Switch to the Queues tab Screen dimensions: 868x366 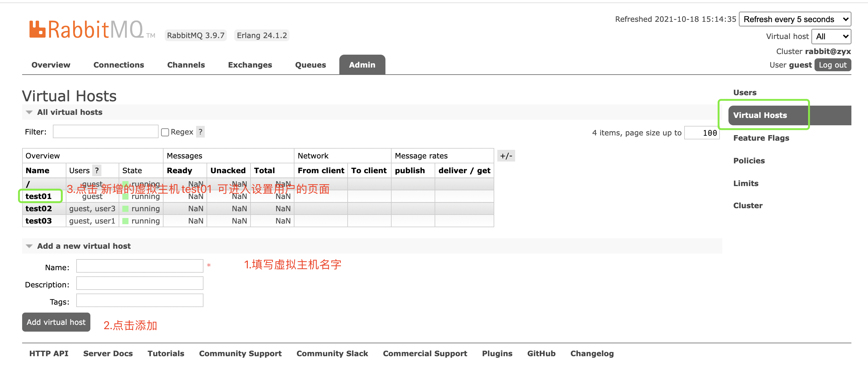[x=310, y=65]
